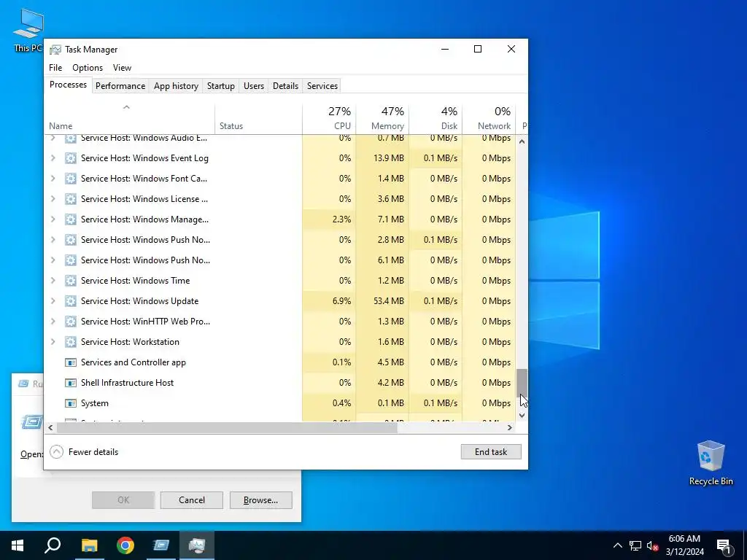Launch Google Chrome from the taskbar
This screenshot has width=747, height=560.
click(125, 545)
